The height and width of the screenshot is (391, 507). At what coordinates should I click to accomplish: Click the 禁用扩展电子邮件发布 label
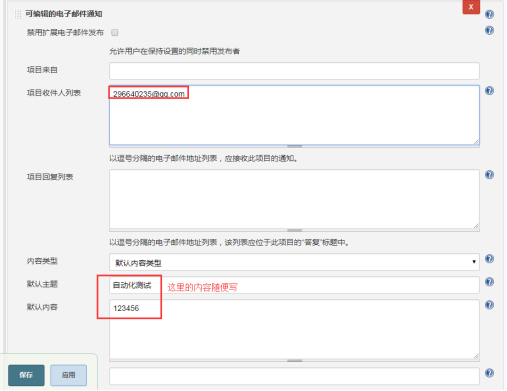(x=65, y=32)
